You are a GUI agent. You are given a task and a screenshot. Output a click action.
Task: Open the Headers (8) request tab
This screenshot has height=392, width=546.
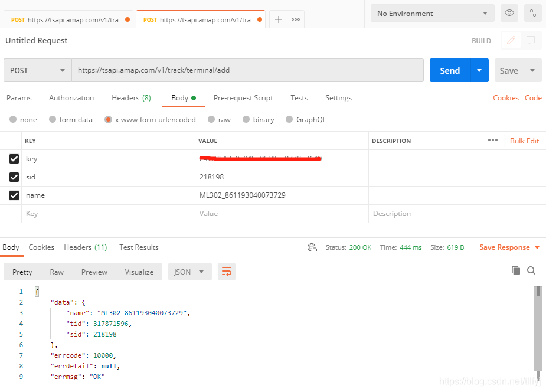131,98
